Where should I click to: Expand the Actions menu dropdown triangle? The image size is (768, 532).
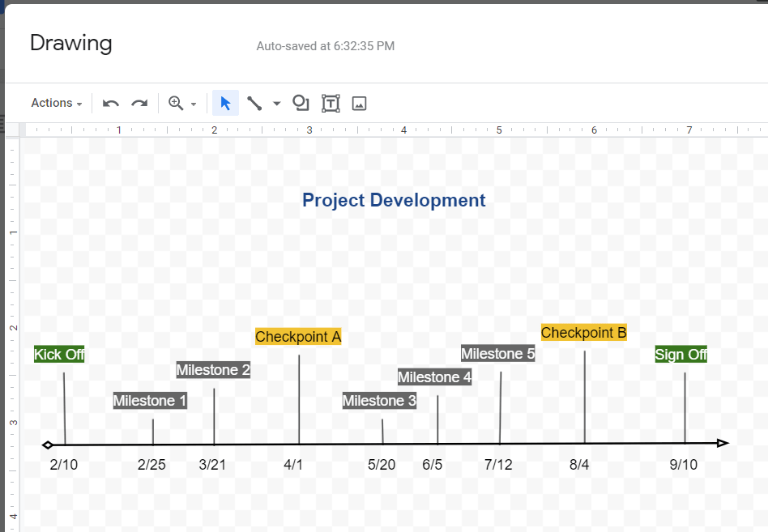click(x=78, y=104)
